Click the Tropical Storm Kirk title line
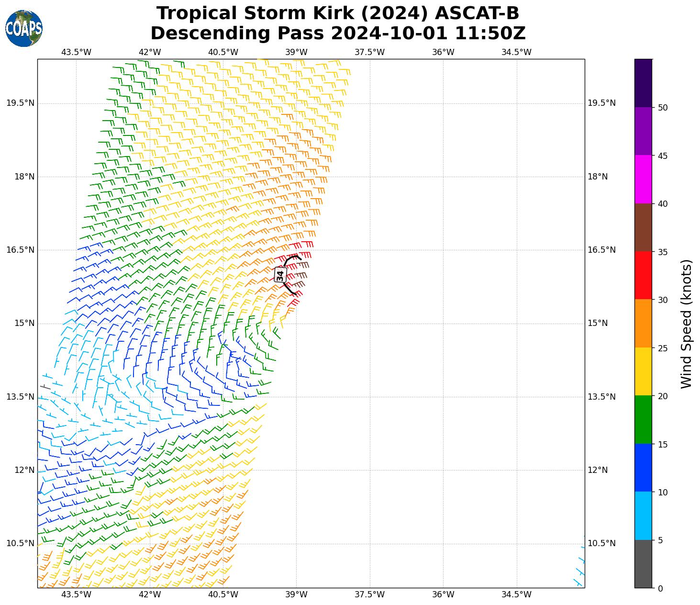The width and height of the screenshot is (700, 605). [x=337, y=13]
